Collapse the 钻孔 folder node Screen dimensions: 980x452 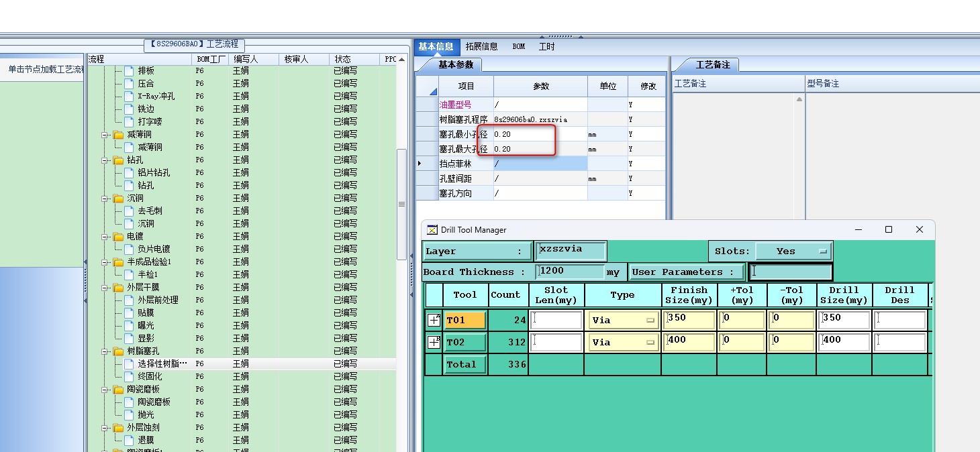pyautogui.click(x=105, y=160)
